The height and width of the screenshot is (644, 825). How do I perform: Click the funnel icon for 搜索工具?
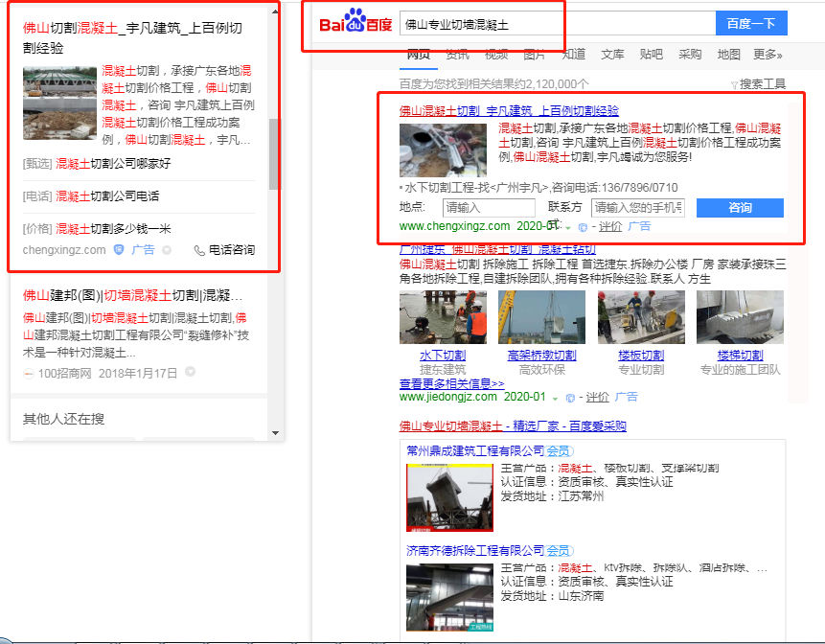734,85
